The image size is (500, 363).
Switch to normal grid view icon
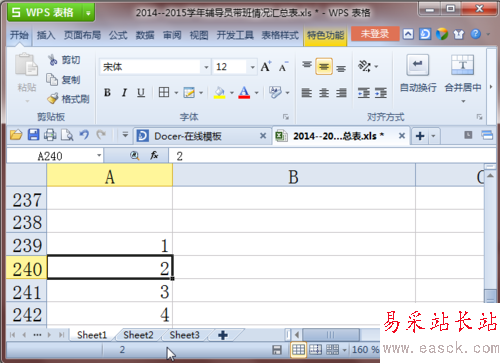point(298,350)
